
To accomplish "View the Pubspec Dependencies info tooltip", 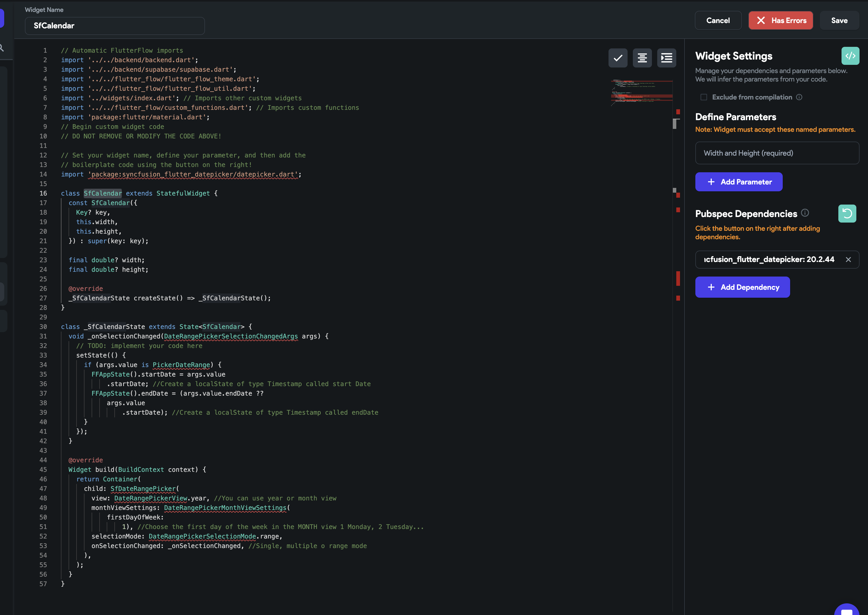I will click(x=805, y=213).
